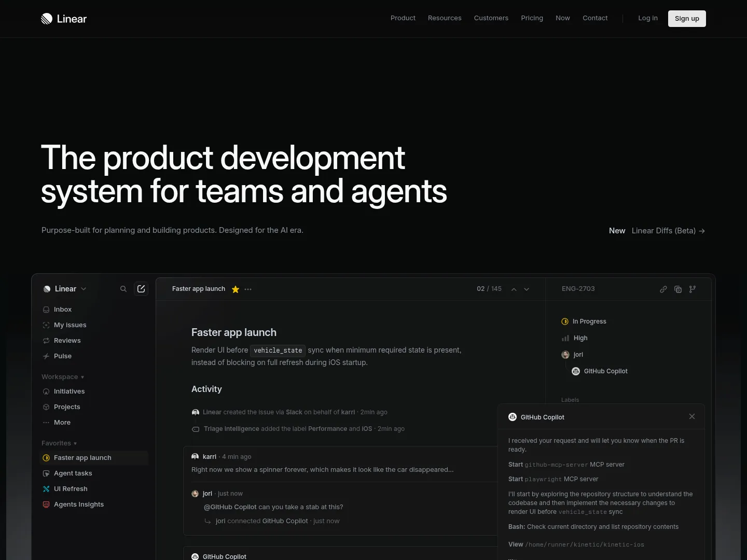This screenshot has width=747, height=560.
Task: Click the Reviews icon in the sidebar
Action: 46,341
